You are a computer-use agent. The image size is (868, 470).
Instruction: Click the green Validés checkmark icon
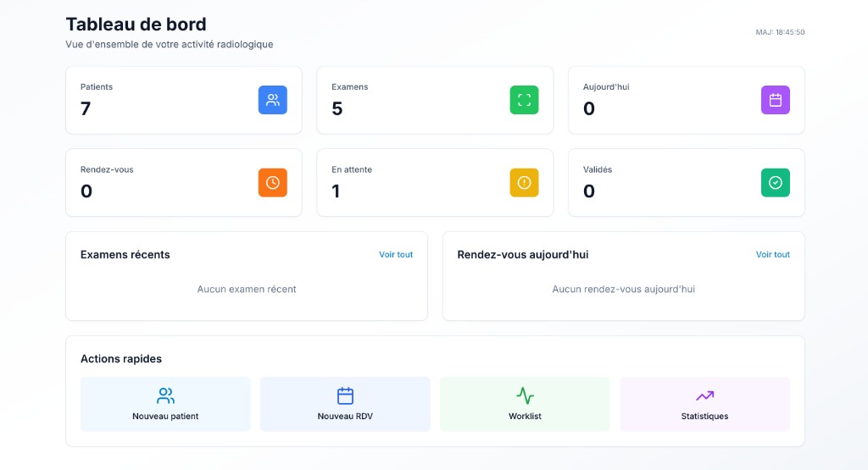click(x=775, y=182)
